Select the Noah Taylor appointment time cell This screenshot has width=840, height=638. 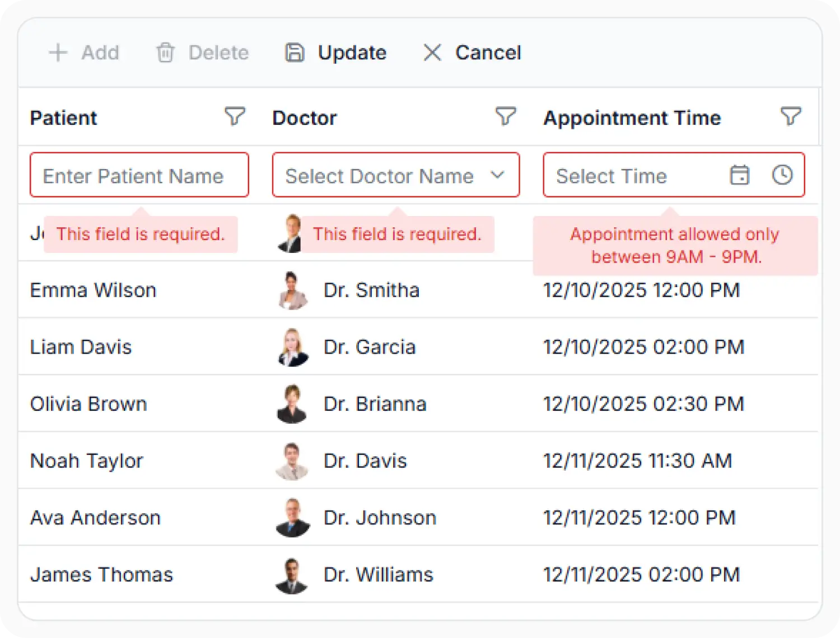click(x=638, y=461)
